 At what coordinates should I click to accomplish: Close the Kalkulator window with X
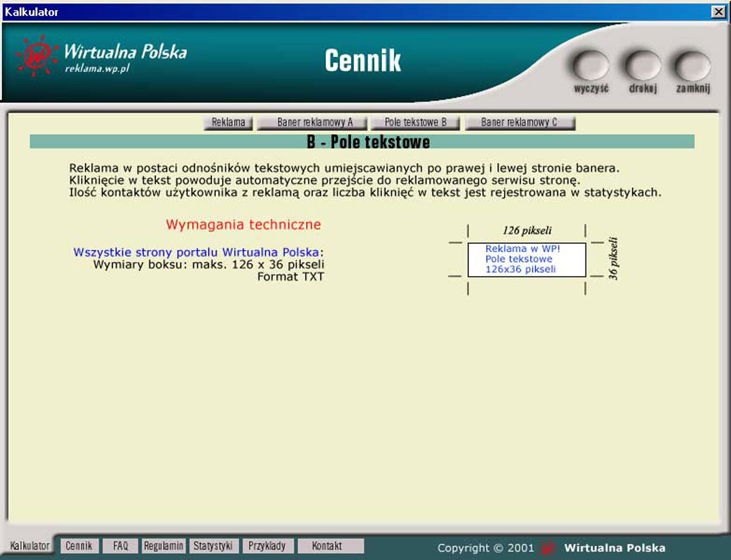(x=719, y=12)
